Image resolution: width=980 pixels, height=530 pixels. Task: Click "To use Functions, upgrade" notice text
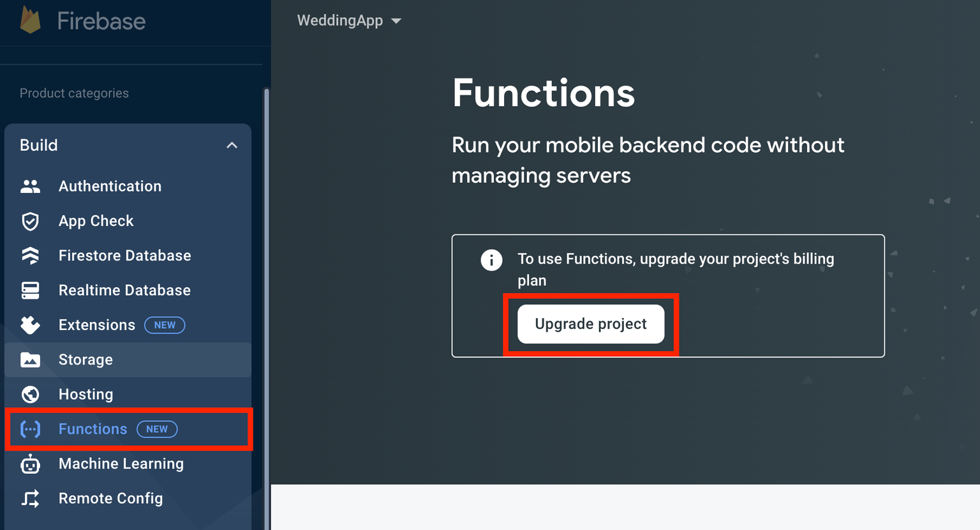[x=676, y=269]
